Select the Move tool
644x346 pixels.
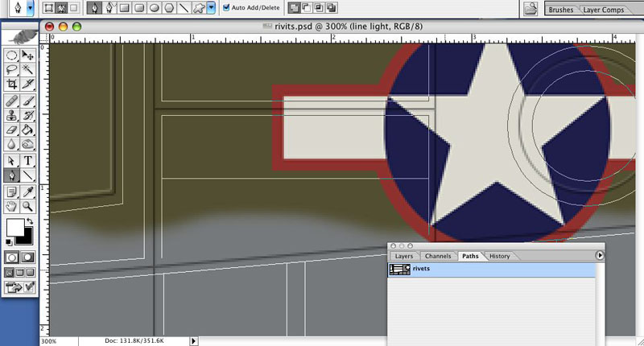click(x=27, y=55)
